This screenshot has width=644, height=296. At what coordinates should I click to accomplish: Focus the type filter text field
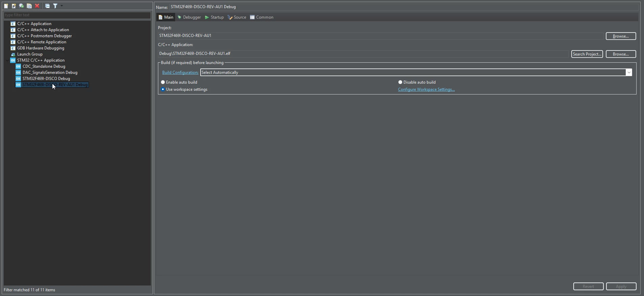coord(77,15)
